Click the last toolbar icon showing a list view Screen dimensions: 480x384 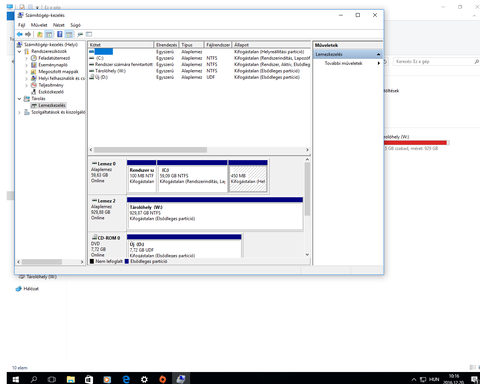point(89,34)
